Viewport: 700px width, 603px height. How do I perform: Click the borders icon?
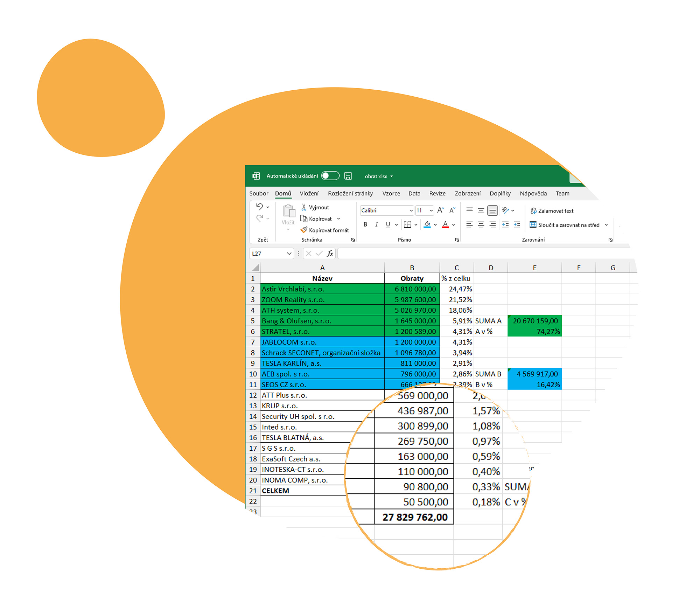407,224
